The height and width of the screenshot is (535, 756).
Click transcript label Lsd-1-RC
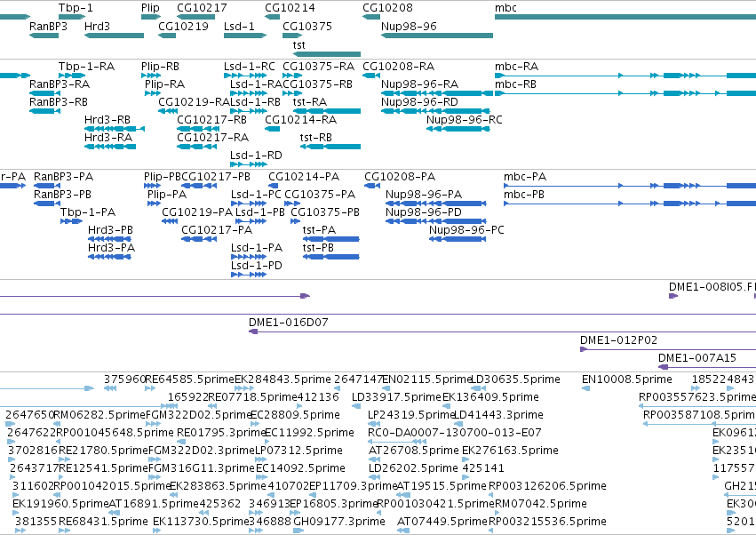(250, 66)
